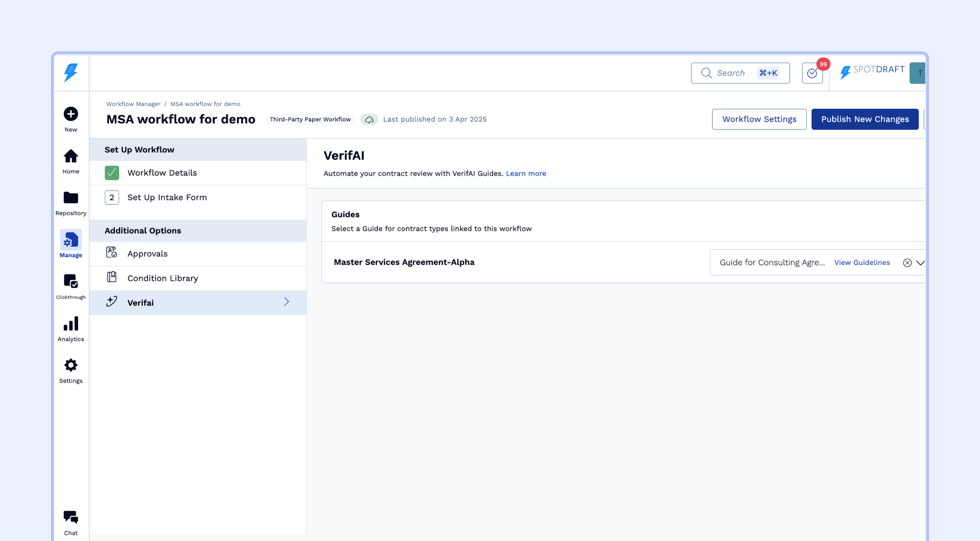Viewport: 980px width, 541px height.
Task: Click chevron on Verifai menu item
Action: (286, 302)
